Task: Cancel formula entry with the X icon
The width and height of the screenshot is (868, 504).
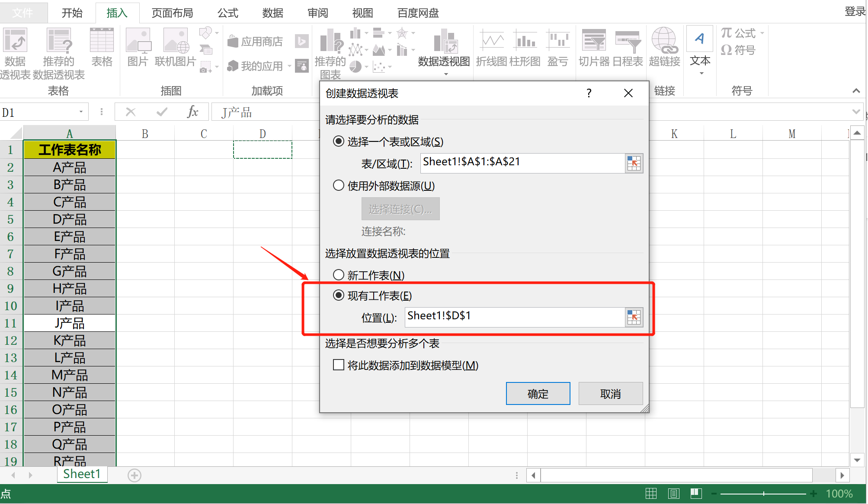Action: pos(131,112)
